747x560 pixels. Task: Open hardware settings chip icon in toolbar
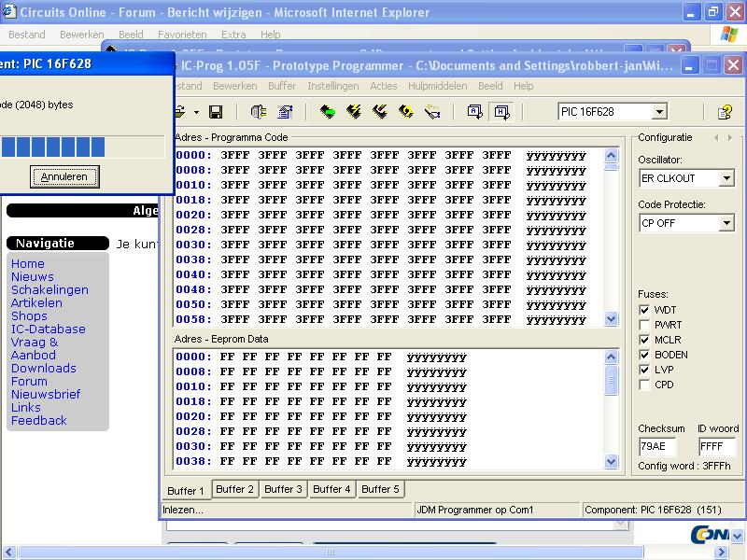(259, 112)
